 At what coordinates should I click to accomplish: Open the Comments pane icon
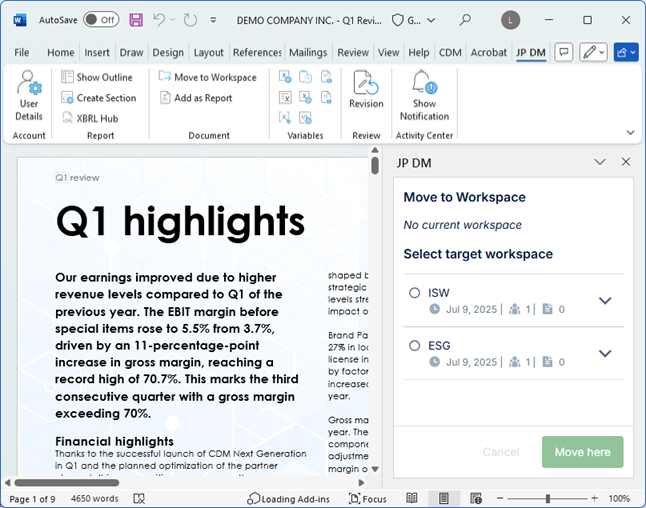[564, 52]
